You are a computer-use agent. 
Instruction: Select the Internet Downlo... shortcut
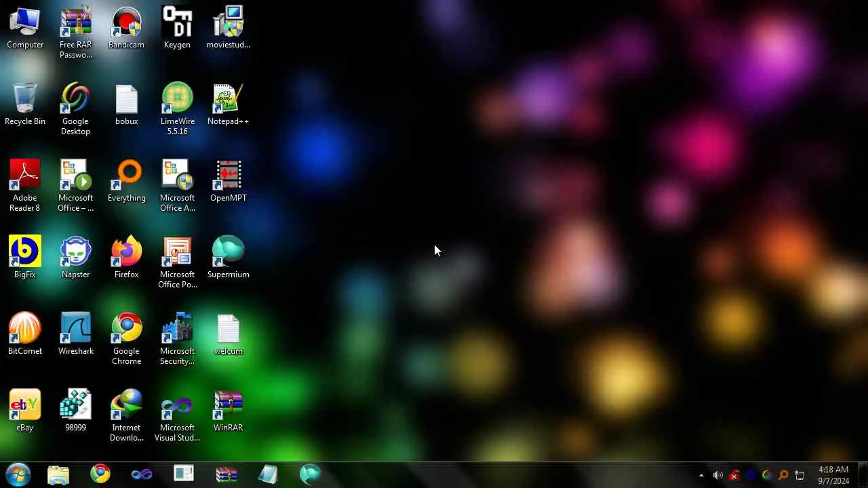click(x=126, y=415)
